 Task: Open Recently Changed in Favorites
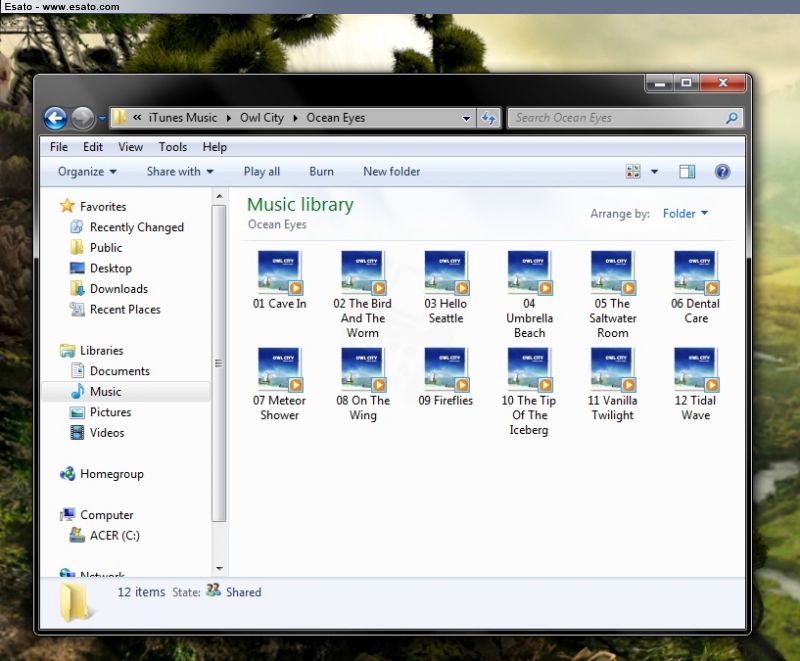point(137,227)
